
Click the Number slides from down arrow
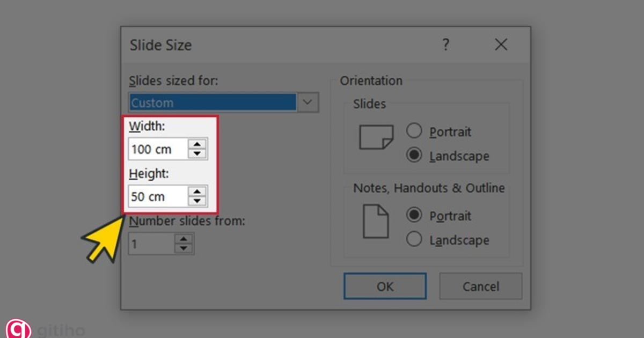point(182,248)
